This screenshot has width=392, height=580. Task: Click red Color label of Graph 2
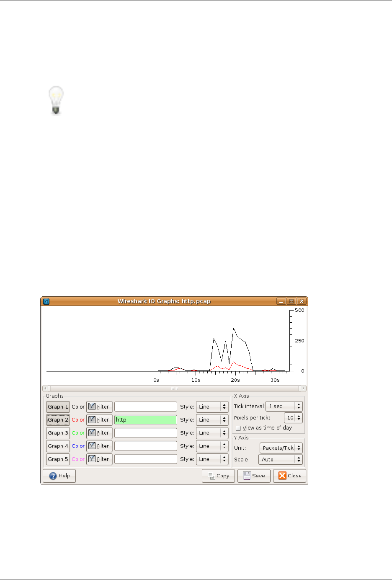[x=78, y=419]
